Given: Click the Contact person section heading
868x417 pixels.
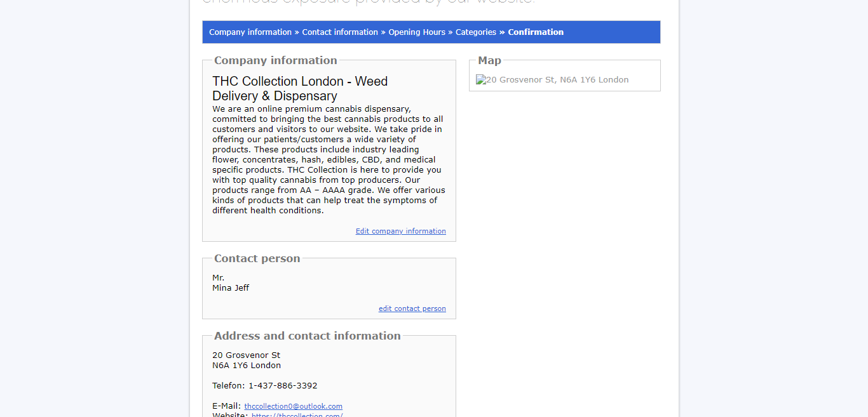Looking at the screenshot, I should point(257,259).
